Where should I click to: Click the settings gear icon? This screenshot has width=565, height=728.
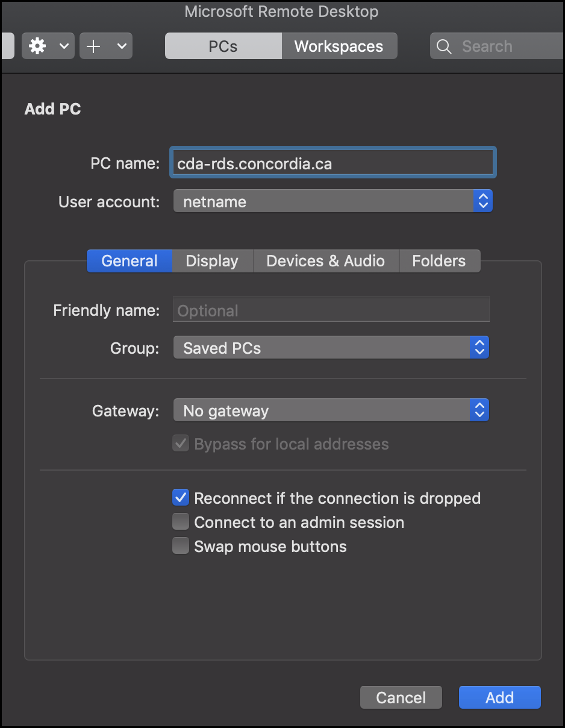coord(37,46)
